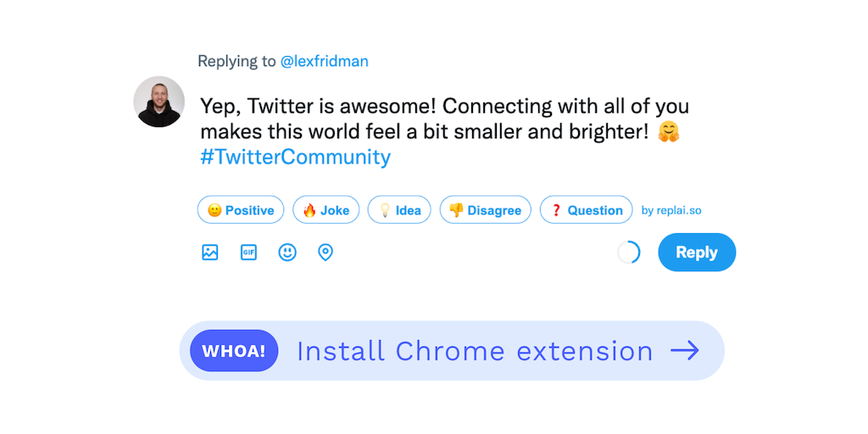
Task: Click the location pin icon
Action: click(325, 253)
